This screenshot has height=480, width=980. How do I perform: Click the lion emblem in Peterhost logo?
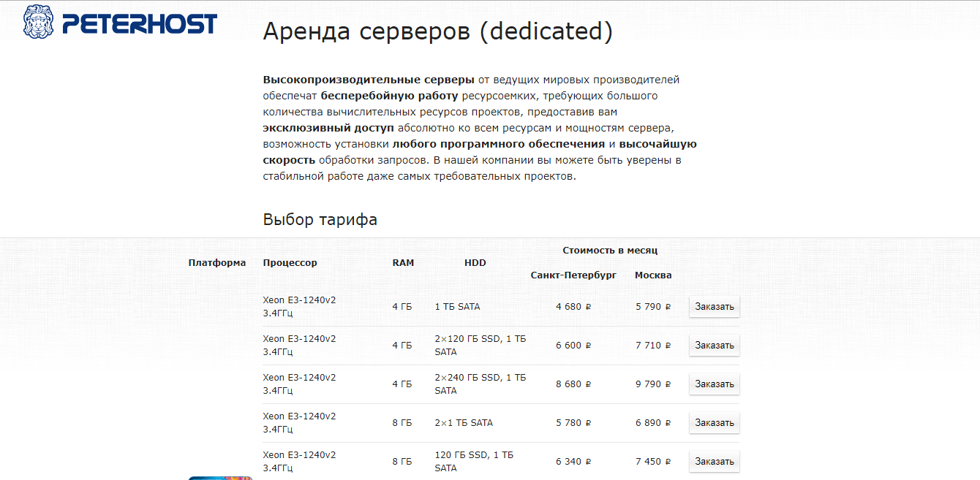tap(39, 22)
